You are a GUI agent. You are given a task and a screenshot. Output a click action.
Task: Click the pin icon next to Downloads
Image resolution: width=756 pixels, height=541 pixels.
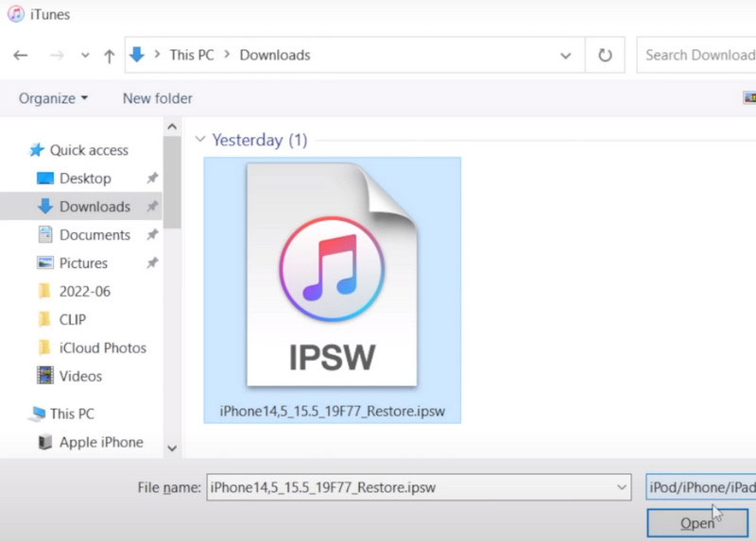152,206
